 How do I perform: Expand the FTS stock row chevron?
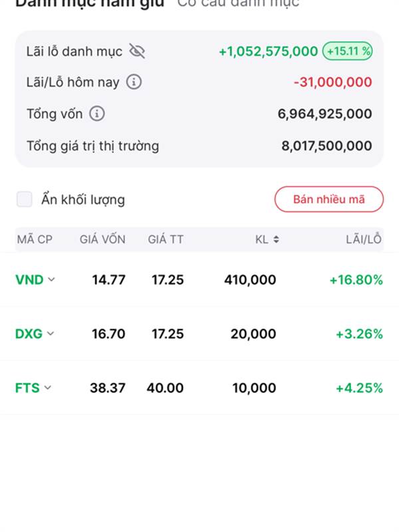pyautogui.click(x=47, y=388)
